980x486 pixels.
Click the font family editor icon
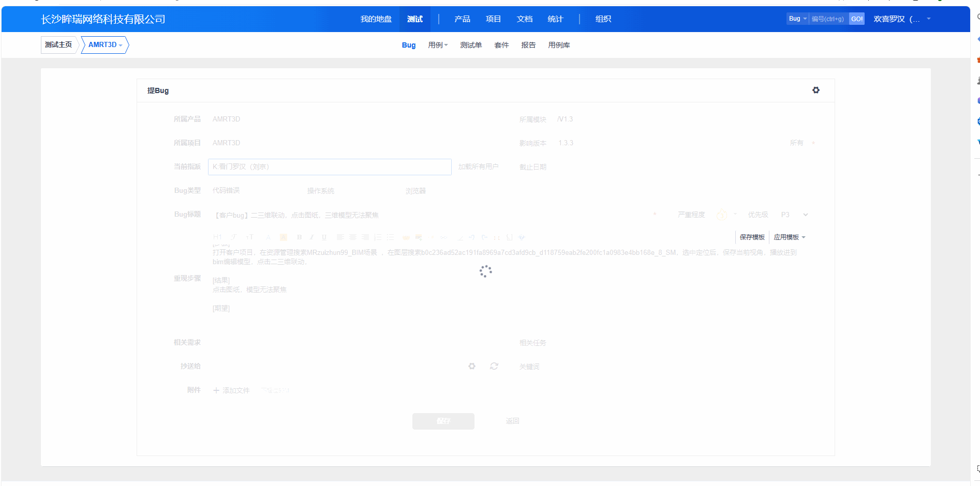234,237
